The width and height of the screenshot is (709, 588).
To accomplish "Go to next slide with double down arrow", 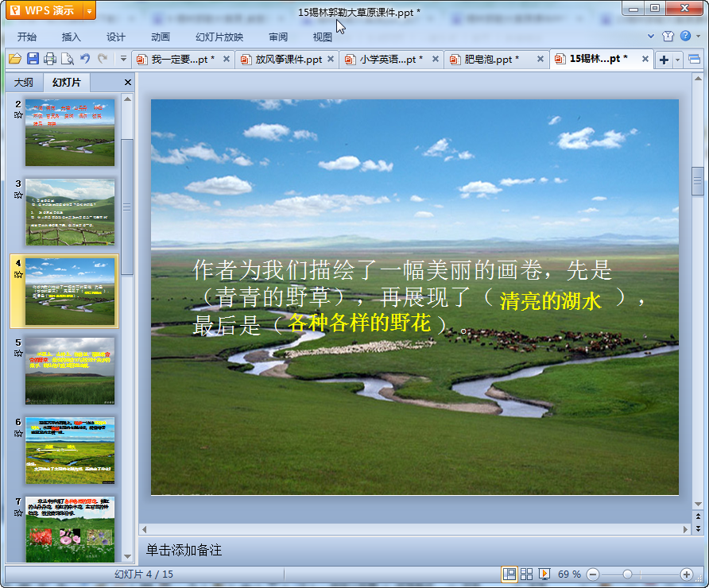I will pos(698,528).
